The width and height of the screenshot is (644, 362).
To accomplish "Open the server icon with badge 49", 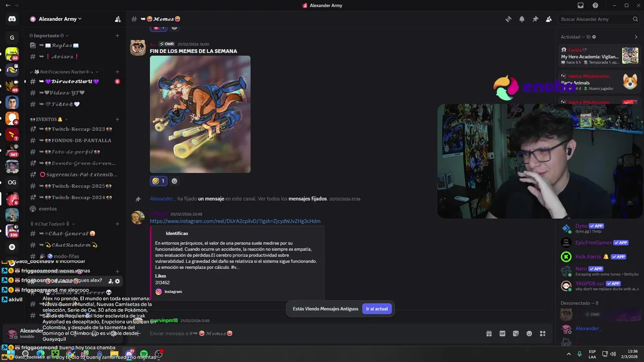I will coord(12,86).
